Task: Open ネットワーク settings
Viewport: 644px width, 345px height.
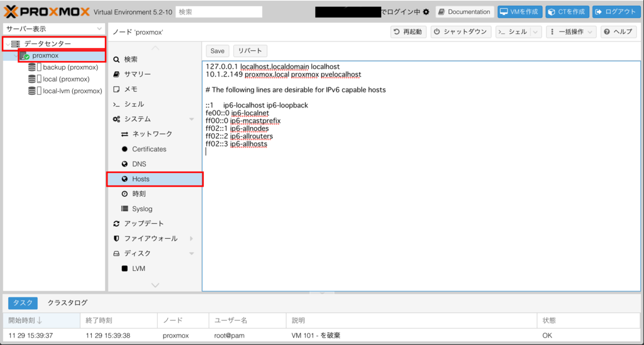Action: (x=155, y=134)
